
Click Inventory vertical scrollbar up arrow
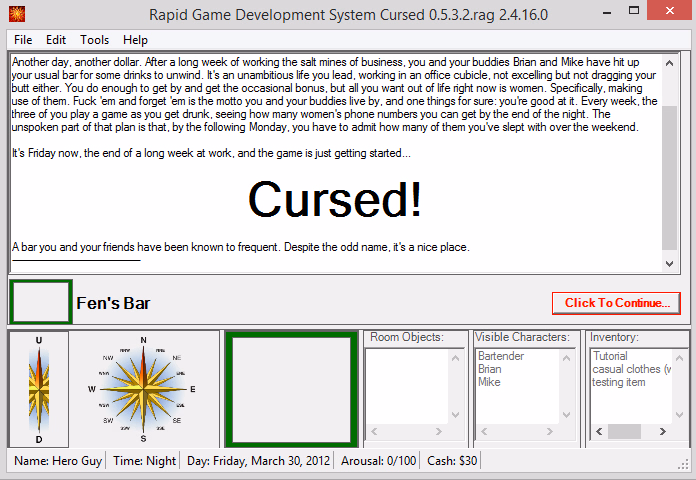click(679, 358)
